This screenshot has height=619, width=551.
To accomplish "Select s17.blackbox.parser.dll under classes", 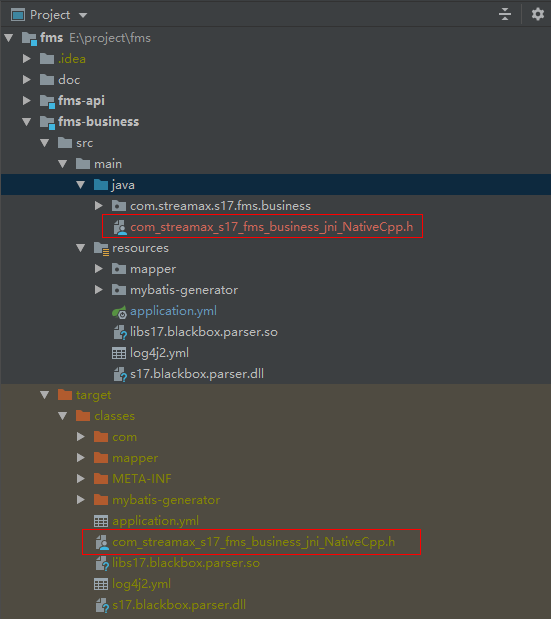I will coord(179,605).
